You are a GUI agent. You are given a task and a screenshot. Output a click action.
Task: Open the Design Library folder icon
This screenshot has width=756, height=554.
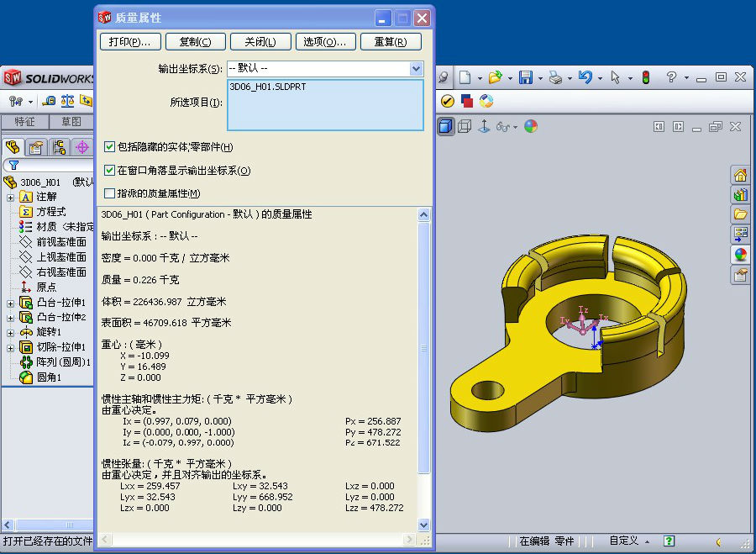pos(740,214)
